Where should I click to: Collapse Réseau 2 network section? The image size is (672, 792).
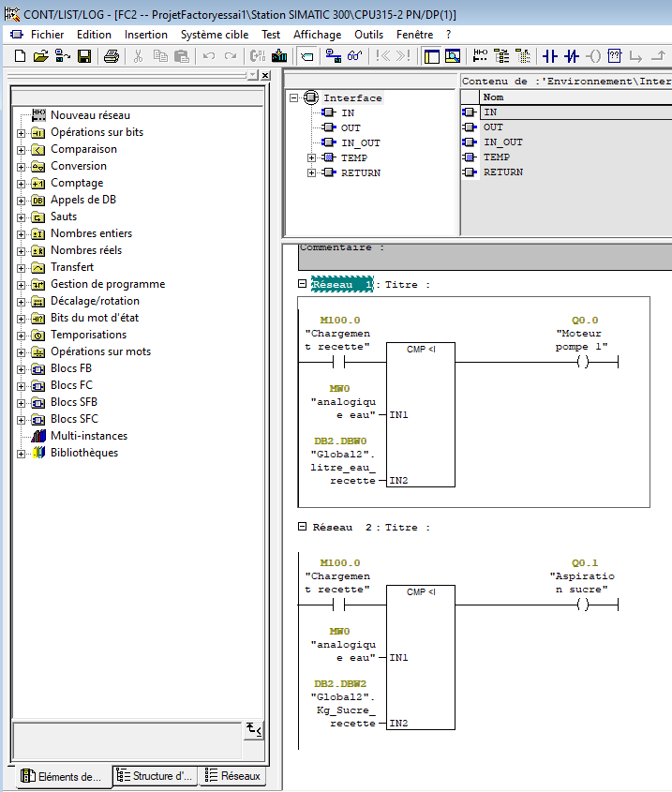[302, 527]
